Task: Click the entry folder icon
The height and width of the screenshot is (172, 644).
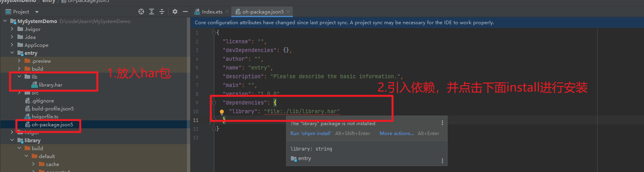Action: tap(21, 53)
